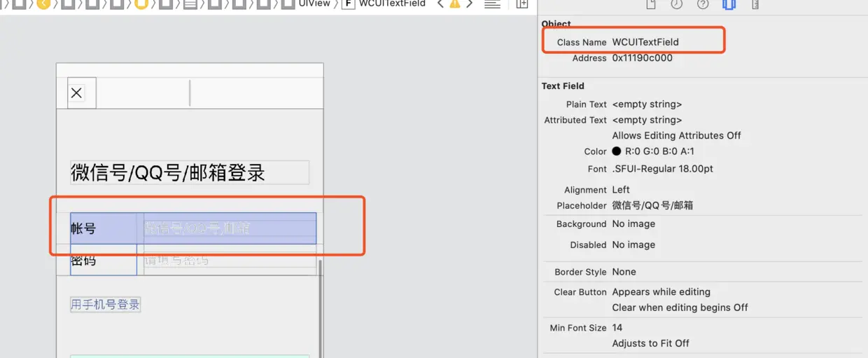Click the canvas vertical scrollbar
Screen dimensions: 868x358
321,308
